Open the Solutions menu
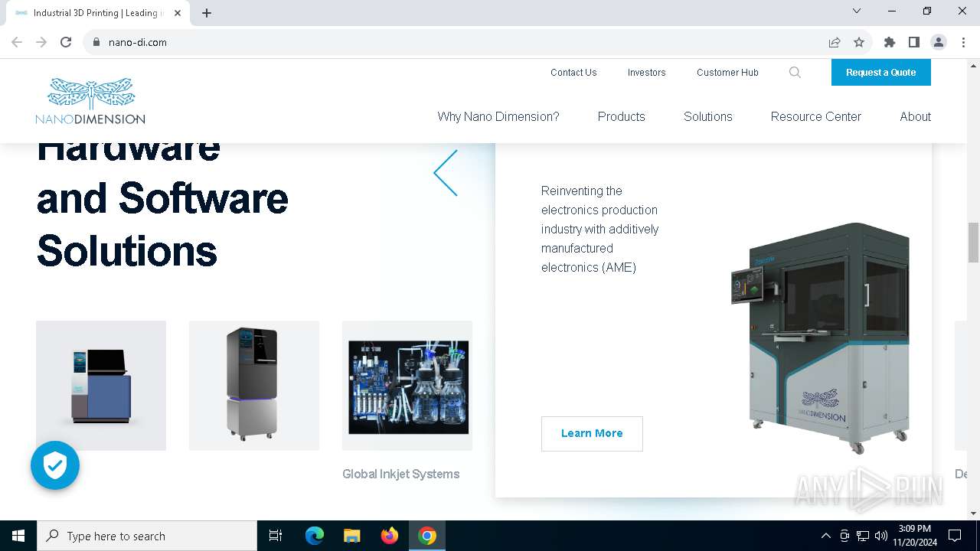980x551 pixels. click(708, 116)
